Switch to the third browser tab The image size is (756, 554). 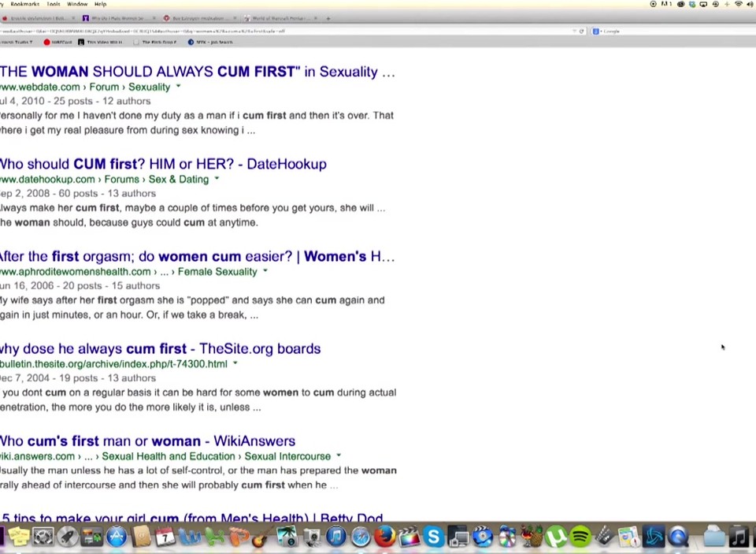(x=199, y=18)
